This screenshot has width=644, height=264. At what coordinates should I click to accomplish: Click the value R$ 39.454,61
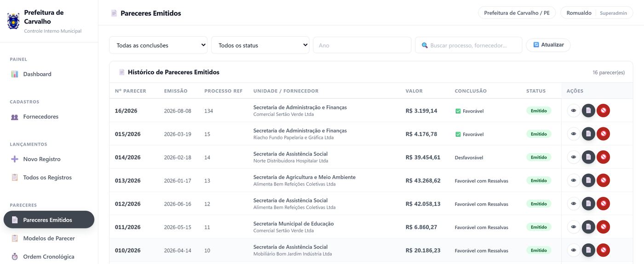tap(423, 157)
